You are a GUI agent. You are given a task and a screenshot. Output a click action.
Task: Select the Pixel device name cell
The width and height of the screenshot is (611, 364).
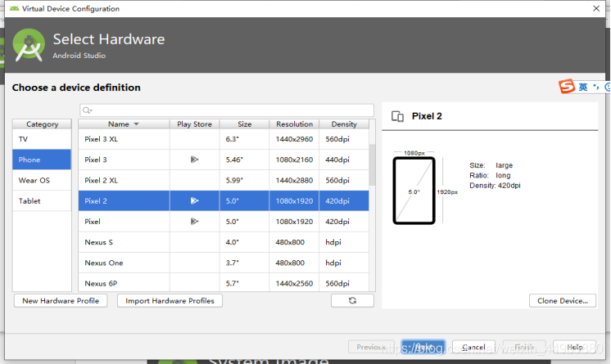[124, 222]
